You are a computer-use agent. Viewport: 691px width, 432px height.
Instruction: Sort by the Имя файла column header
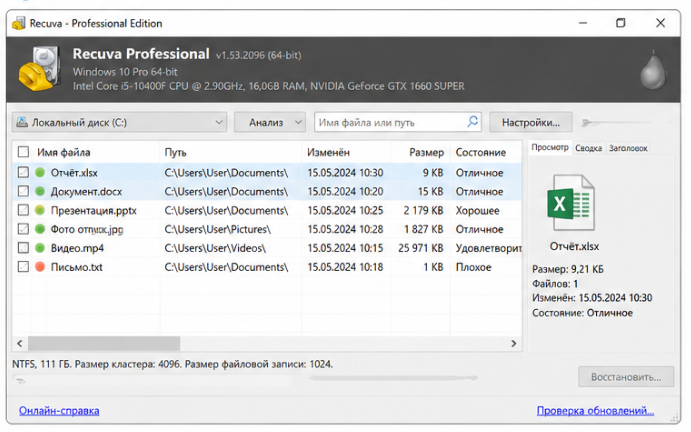(64, 153)
